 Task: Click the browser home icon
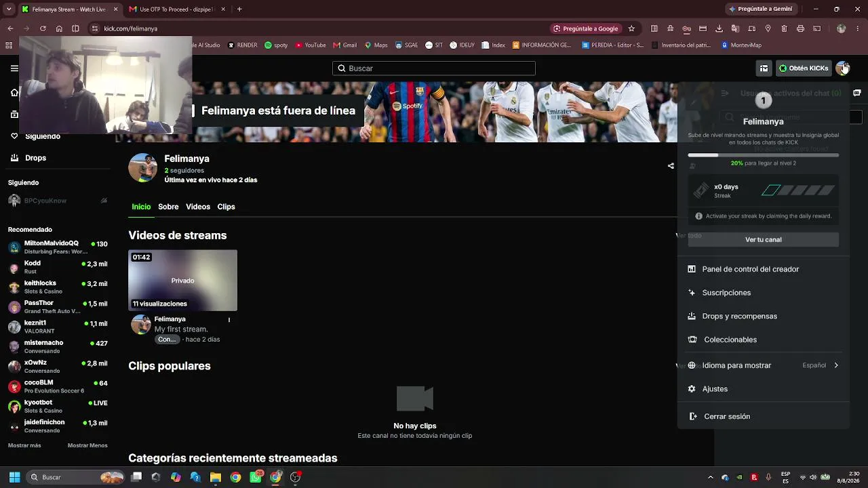click(x=59, y=28)
